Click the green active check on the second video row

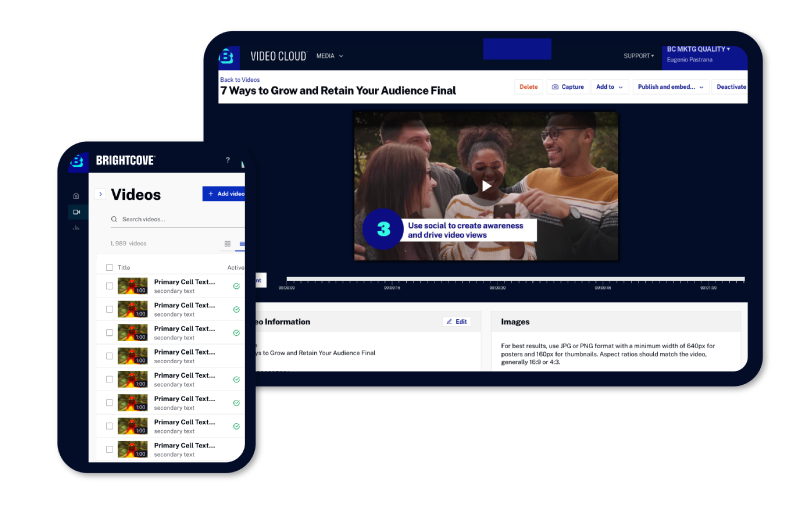click(236, 310)
